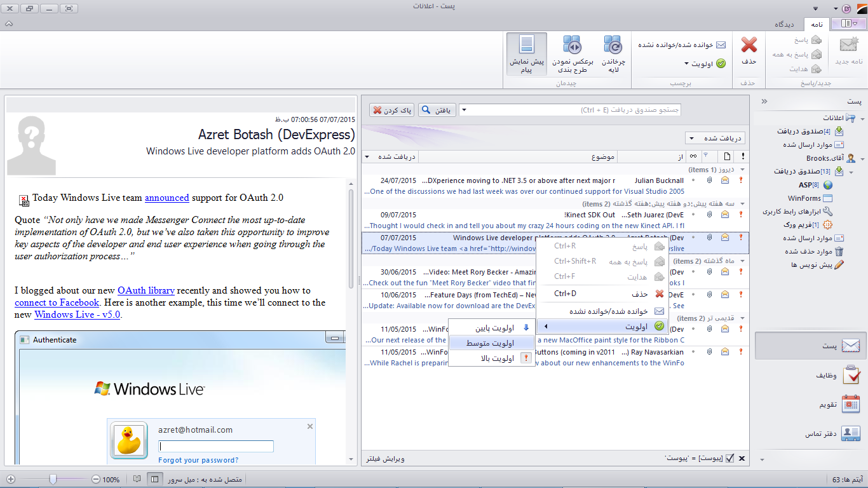Collapse the دیروز (1 items) group

coord(743,170)
